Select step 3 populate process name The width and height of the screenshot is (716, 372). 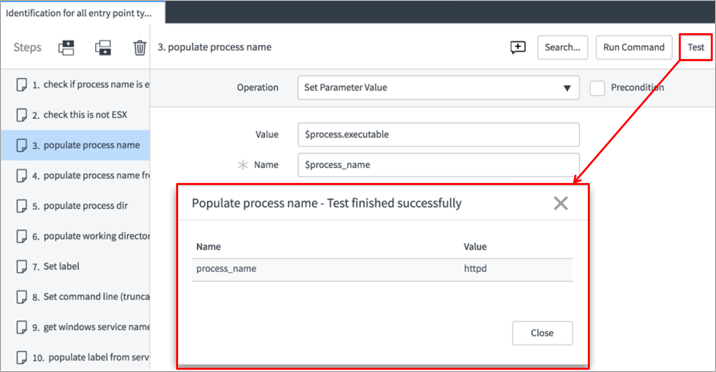[75, 145]
